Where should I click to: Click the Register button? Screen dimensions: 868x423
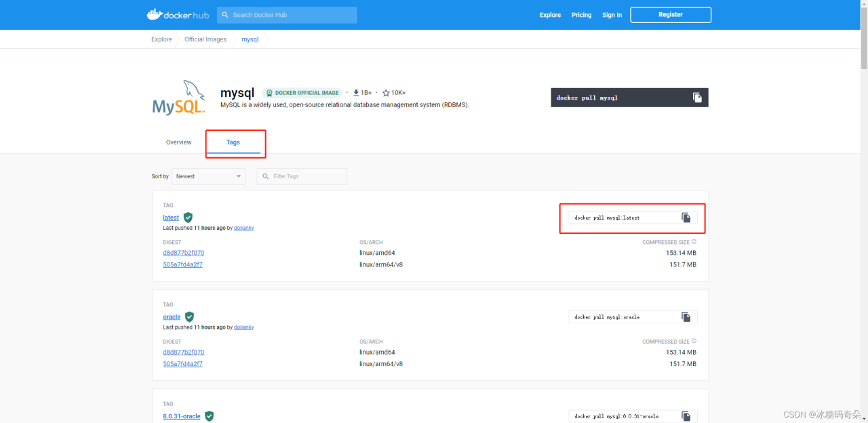click(670, 14)
